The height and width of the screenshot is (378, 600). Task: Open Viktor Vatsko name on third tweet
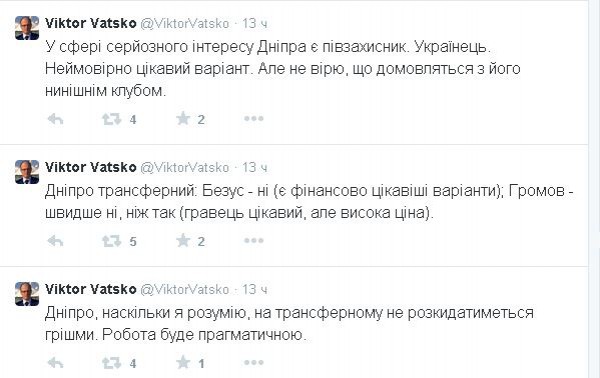(91, 289)
